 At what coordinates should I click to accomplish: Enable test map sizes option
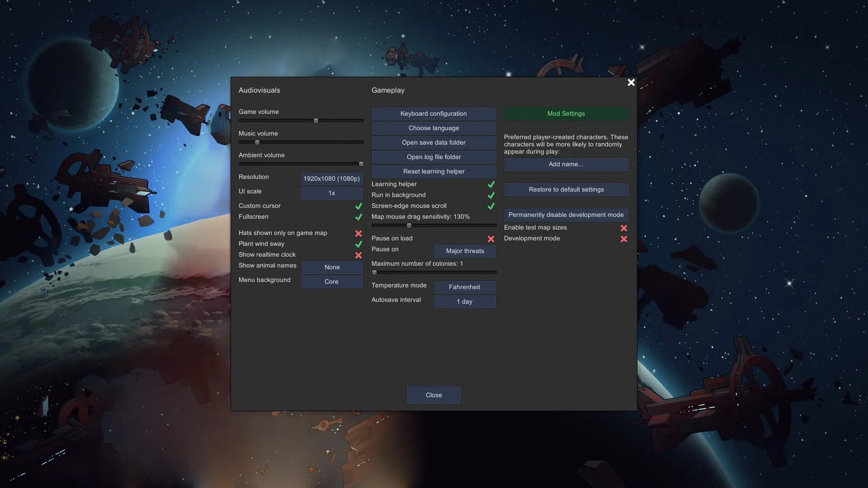click(624, 228)
